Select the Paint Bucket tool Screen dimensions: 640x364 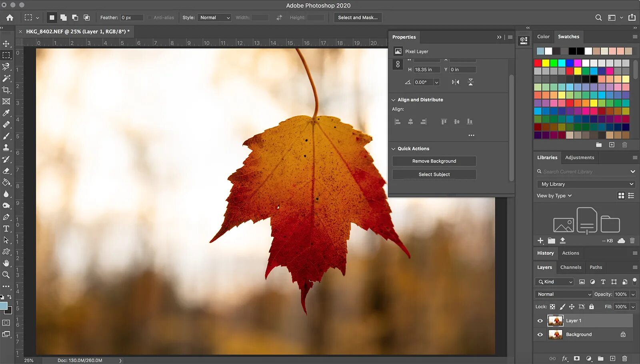6,182
